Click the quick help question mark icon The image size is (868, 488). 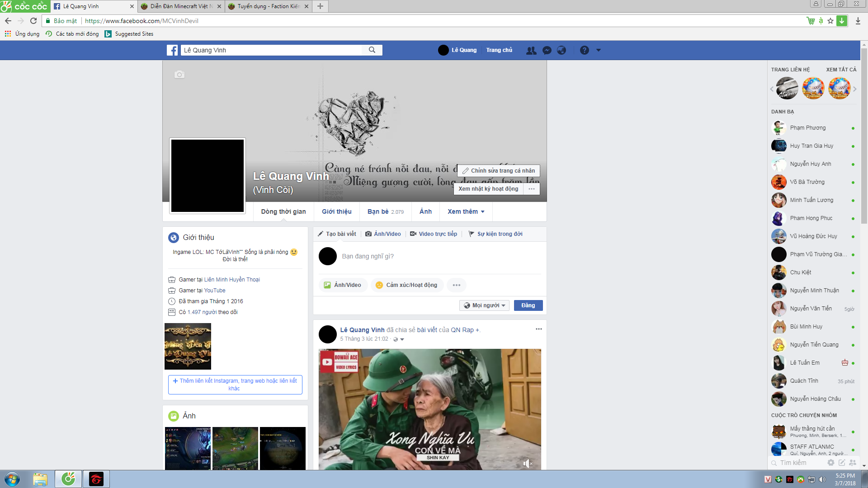tap(585, 50)
